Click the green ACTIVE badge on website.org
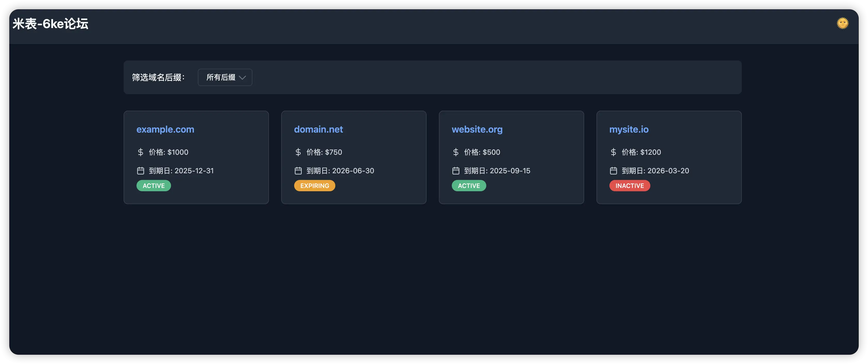The image size is (868, 364). coord(469,186)
